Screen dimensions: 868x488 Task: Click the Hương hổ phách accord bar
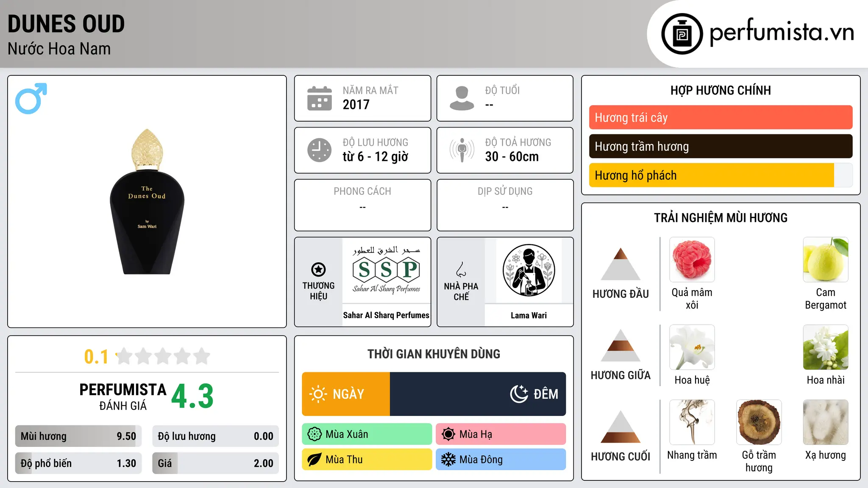[721, 175]
